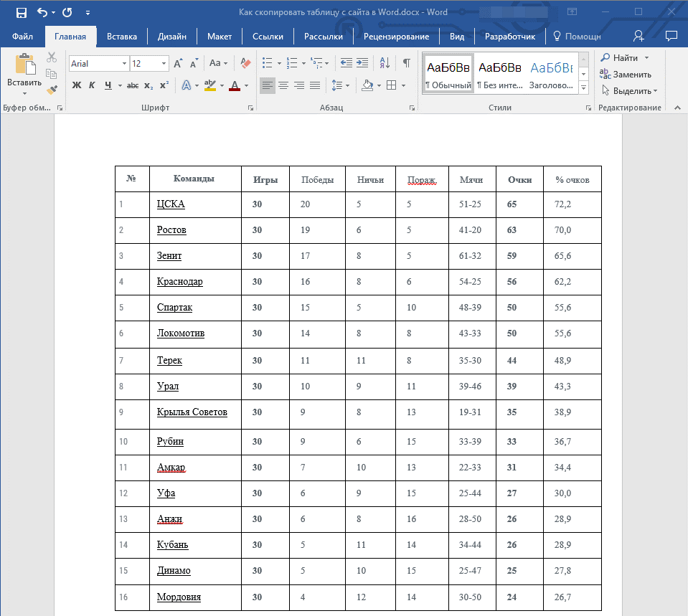This screenshot has width=688, height=616.
Task: Apply bulleted list formatting
Action: [x=268, y=63]
